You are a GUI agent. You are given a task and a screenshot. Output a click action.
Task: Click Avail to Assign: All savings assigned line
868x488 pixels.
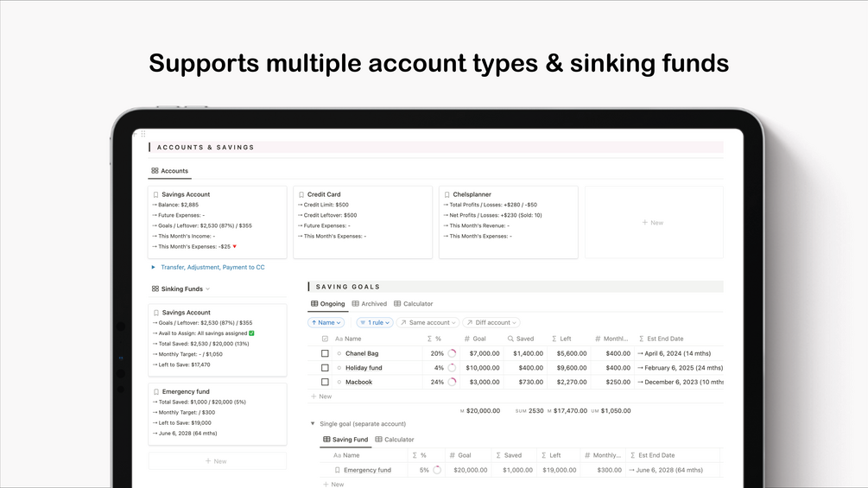pyautogui.click(x=204, y=333)
